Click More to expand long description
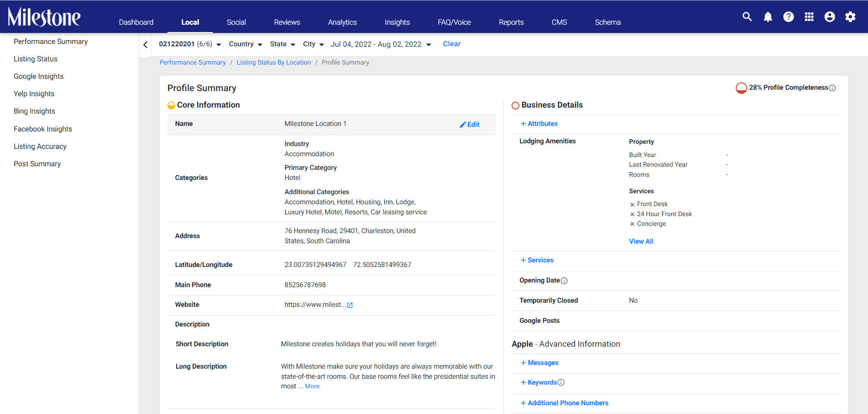 point(312,387)
